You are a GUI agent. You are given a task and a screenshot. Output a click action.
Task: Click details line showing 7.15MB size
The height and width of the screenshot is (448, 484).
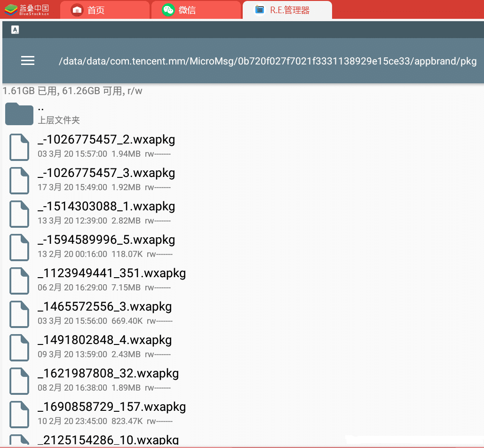pos(104,288)
